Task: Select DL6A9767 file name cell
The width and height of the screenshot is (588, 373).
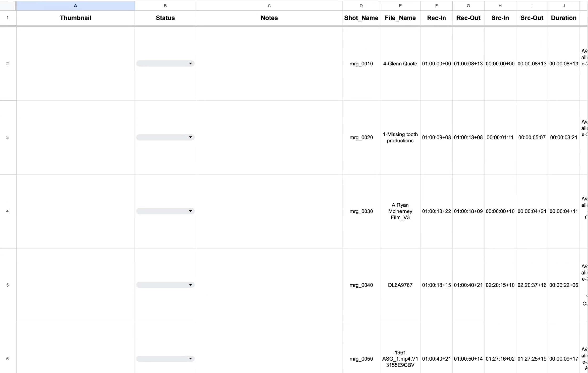Action: pyautogui.click(x=400, y=285)
